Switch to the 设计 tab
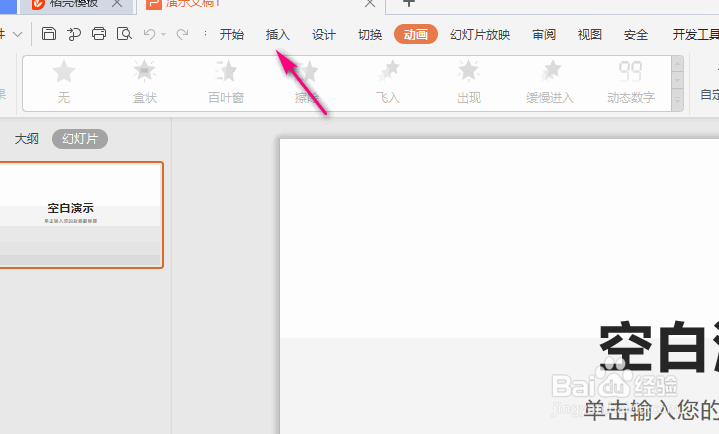Image resolution: width=719 pixels, height=434 pixels. point(324,34)
